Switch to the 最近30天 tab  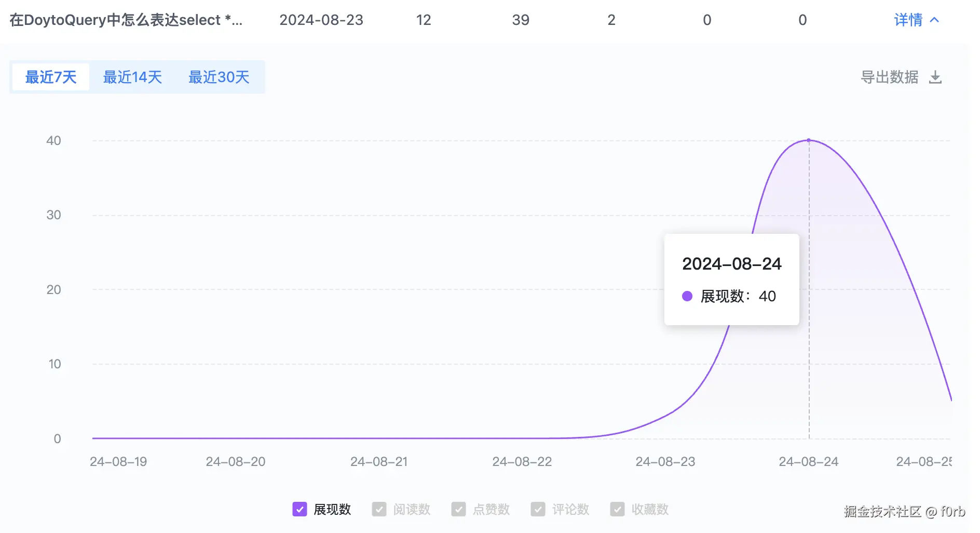pos(219,77)
